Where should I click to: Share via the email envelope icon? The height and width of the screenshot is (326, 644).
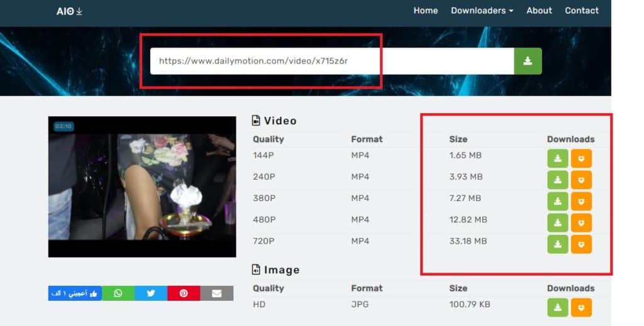[217, 293]
